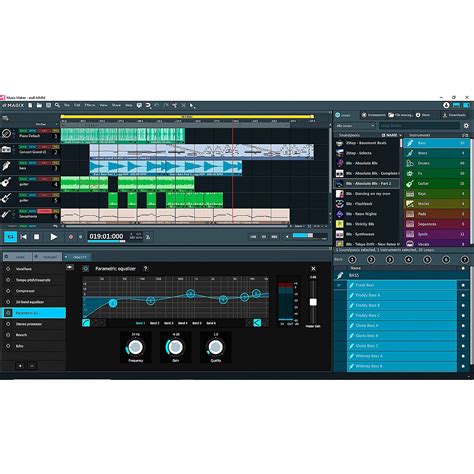Click the delete X icon in the toolbar
The height and width of the screenshot is (474, 474).
coord(183,106)
